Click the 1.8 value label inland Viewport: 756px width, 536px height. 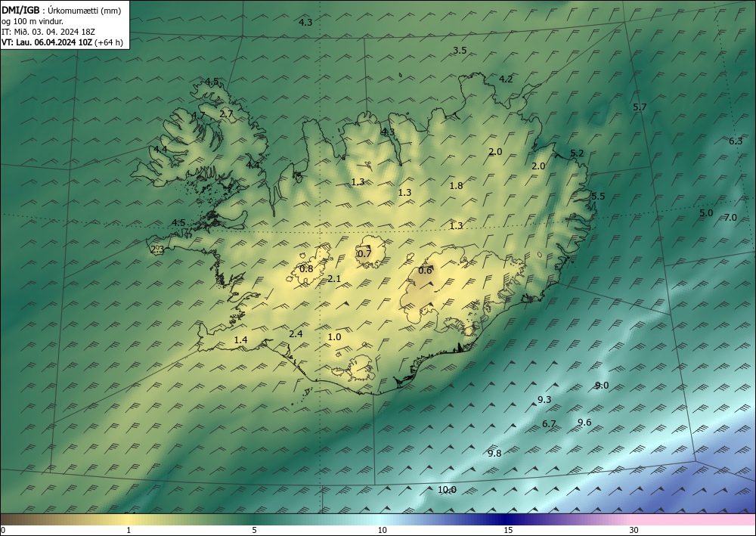(456, 185)
